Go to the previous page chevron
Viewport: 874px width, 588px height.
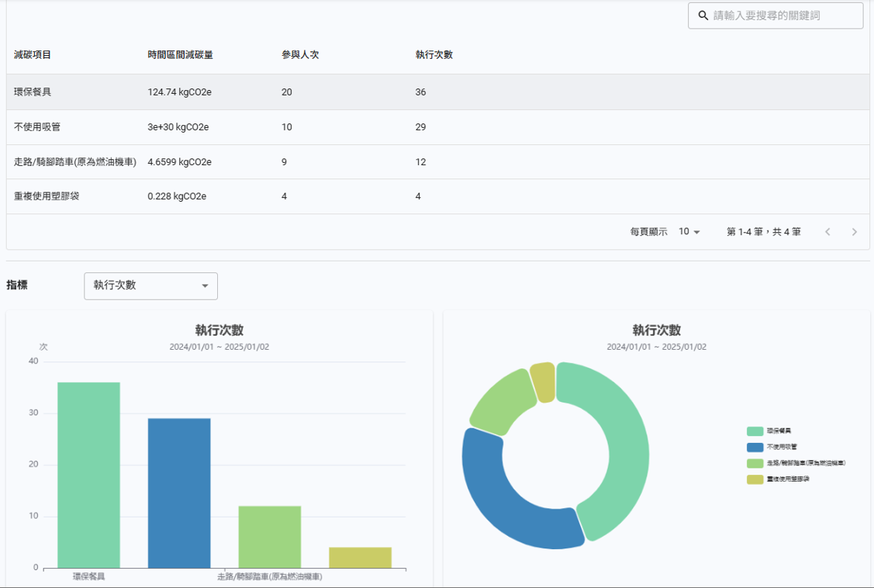[x=827, y=232]
